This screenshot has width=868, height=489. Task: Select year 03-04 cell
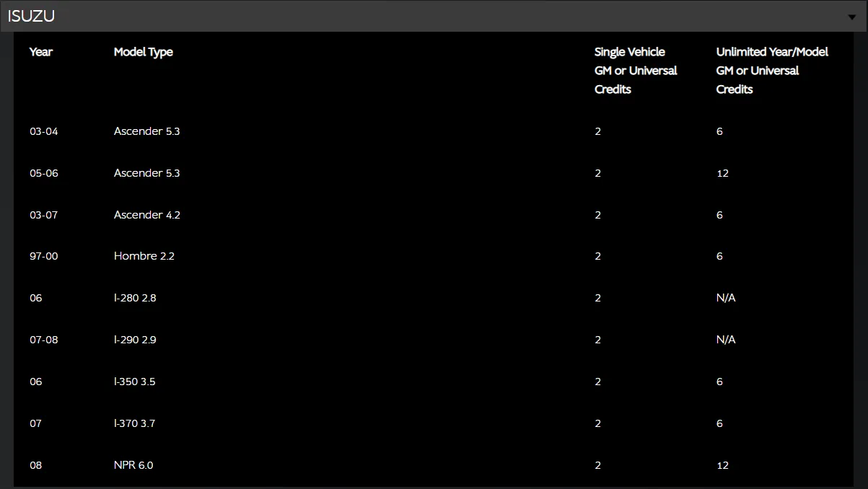pyautogui.click(x=44, y=131)
